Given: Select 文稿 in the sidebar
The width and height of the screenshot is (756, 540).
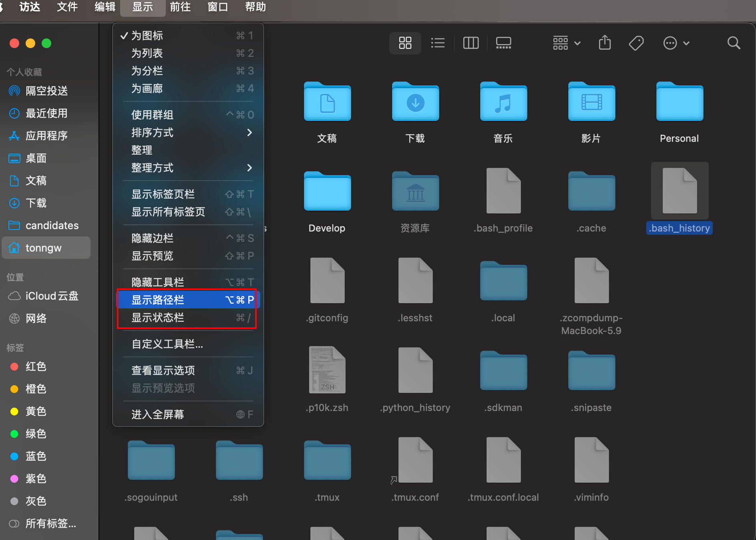Looking at the screenshot, I should [x=46, y=181].
